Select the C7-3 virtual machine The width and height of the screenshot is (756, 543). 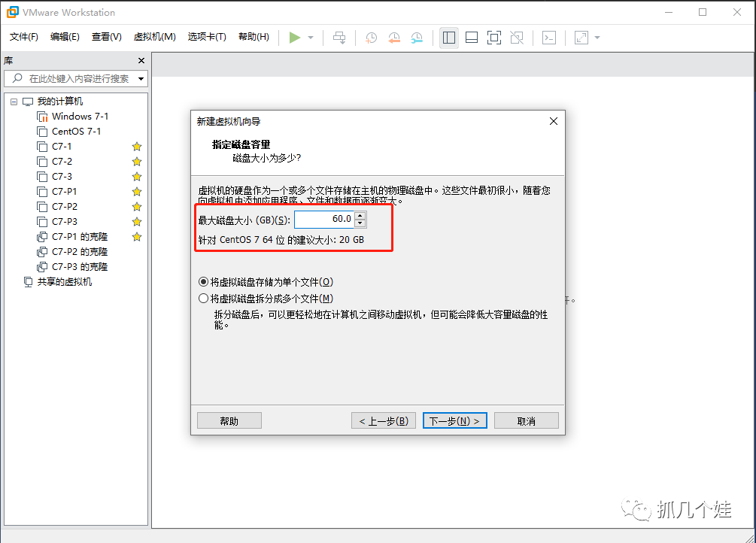tap(62, 177)
